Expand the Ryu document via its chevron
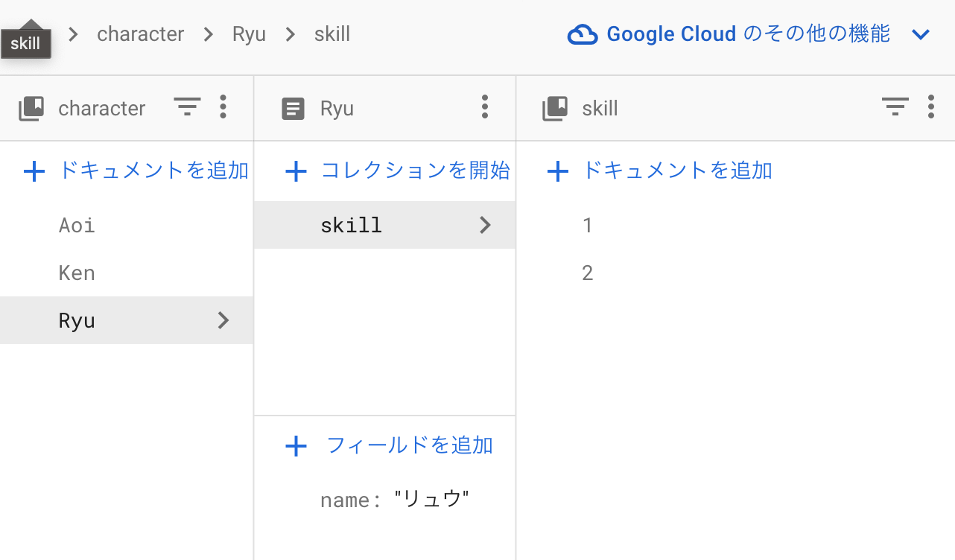This screenshot has width=955, height=560. click(223, 320)
